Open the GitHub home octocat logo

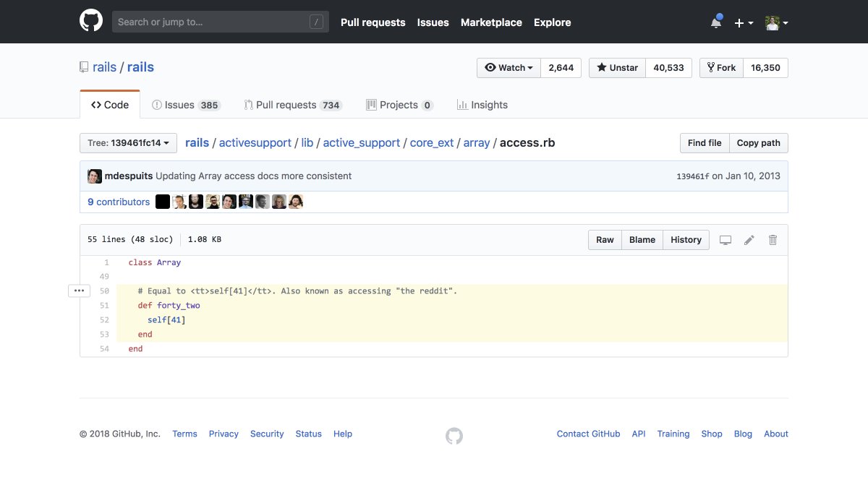91,22
